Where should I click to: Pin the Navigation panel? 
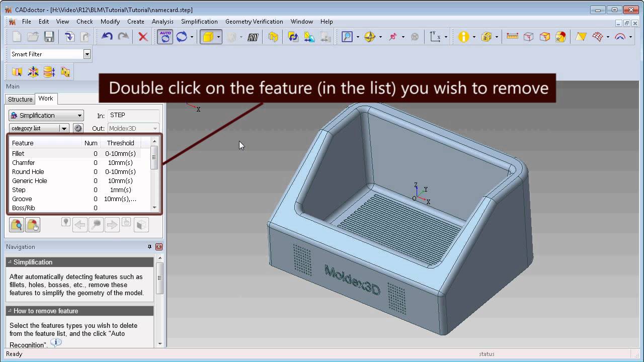(149, 247)
